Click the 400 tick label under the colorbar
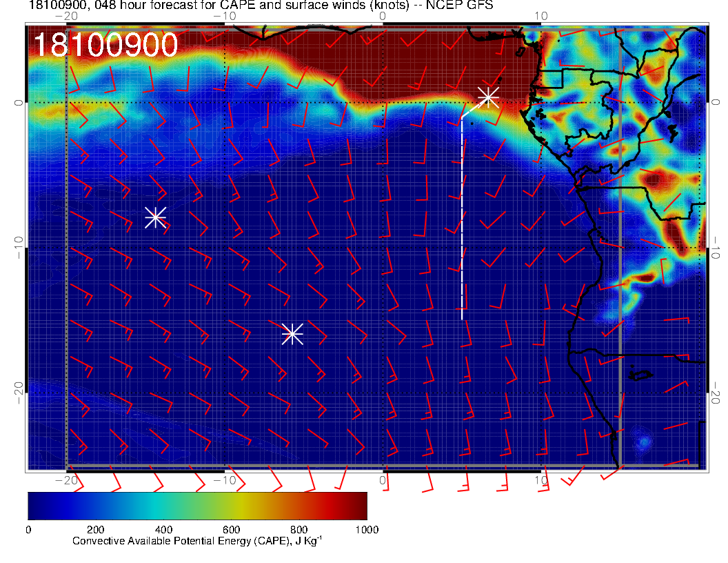The image size is (728, 563). pyautogui.click(x=163, y=529)
